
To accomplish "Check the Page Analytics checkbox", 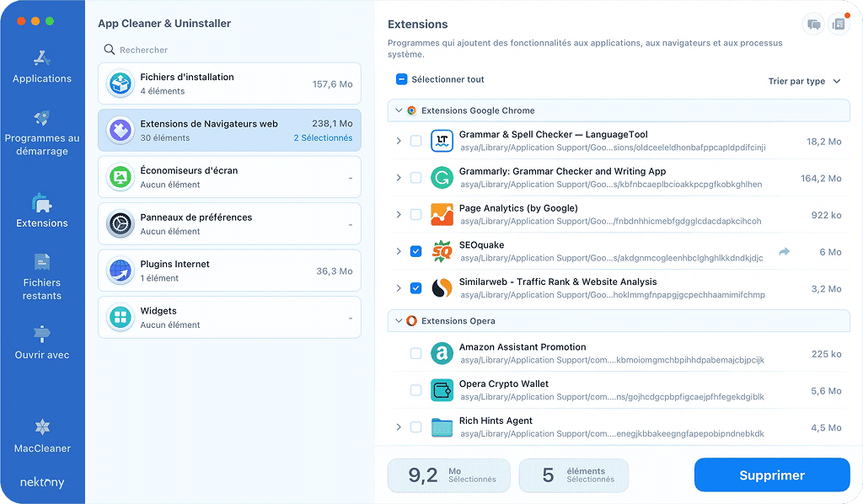I will [415, 215].
